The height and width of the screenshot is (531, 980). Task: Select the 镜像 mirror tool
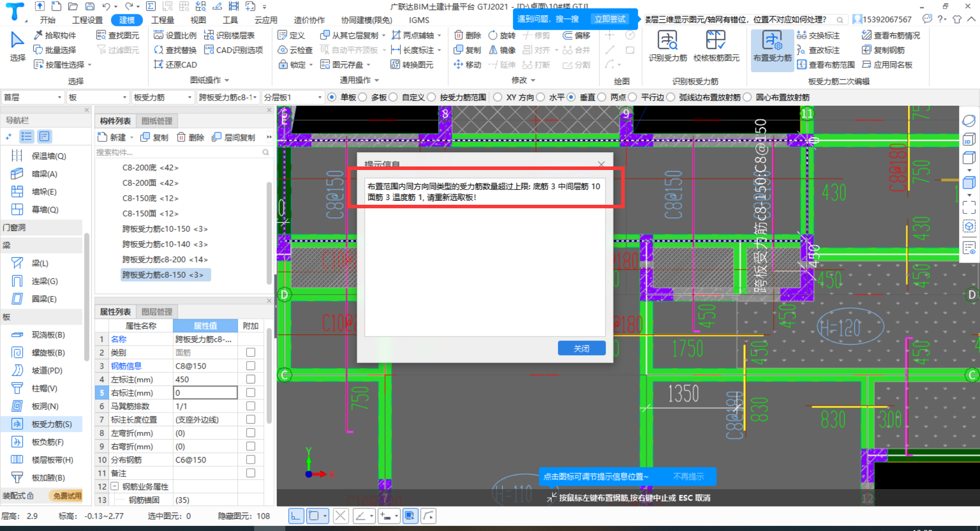502,50
